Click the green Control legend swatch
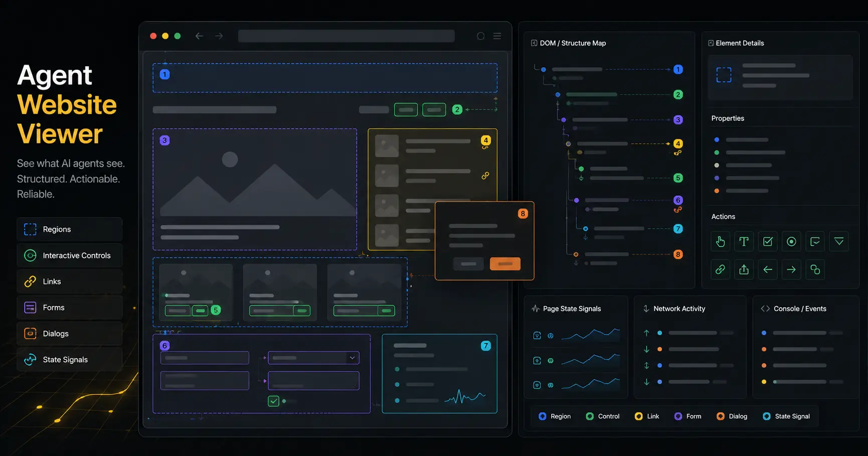The image size is (868, 456). tap(590, 416)
